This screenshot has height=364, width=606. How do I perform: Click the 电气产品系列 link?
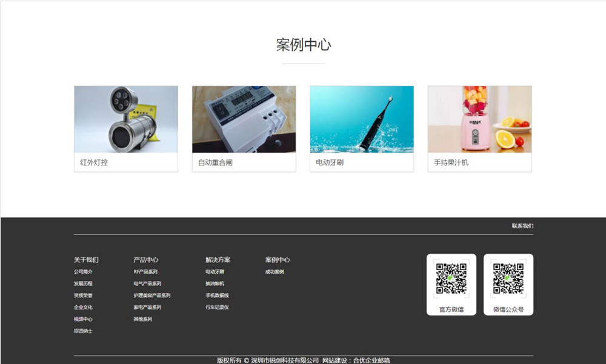point(147,283)
